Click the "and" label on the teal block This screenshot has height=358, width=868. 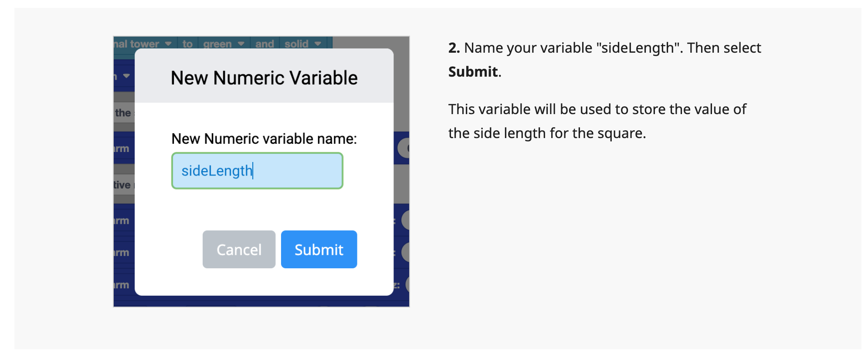tap(265, 44)
